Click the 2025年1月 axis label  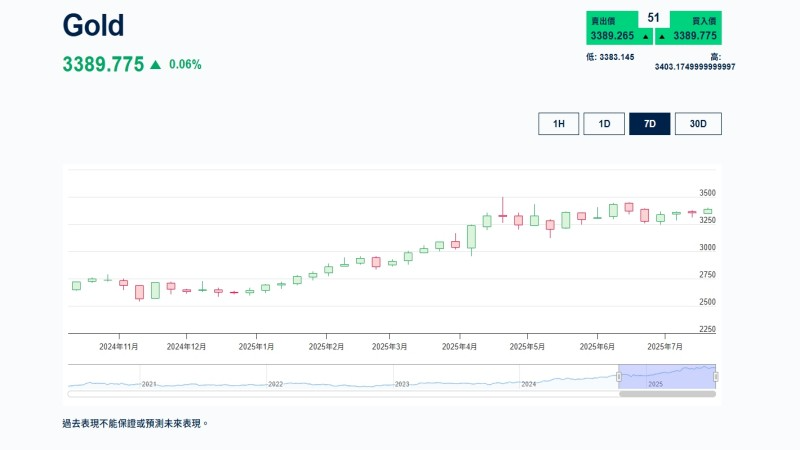(x=256, y=346)
